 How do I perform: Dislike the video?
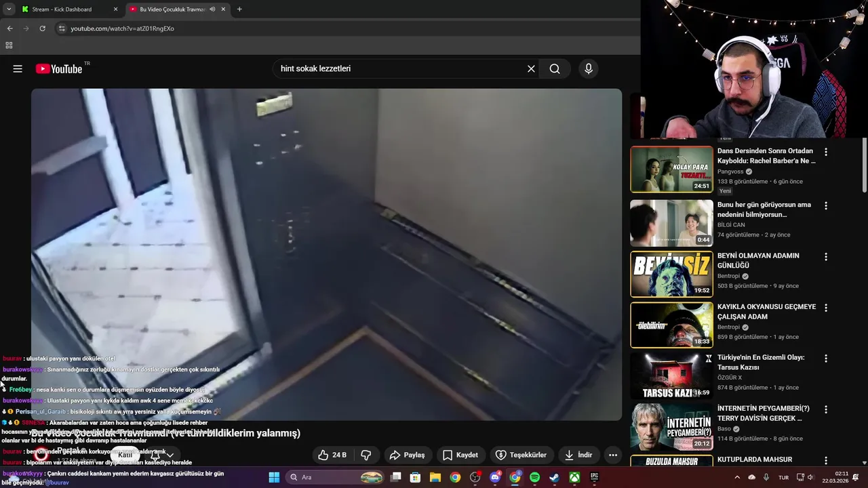(x=366, y=455)
